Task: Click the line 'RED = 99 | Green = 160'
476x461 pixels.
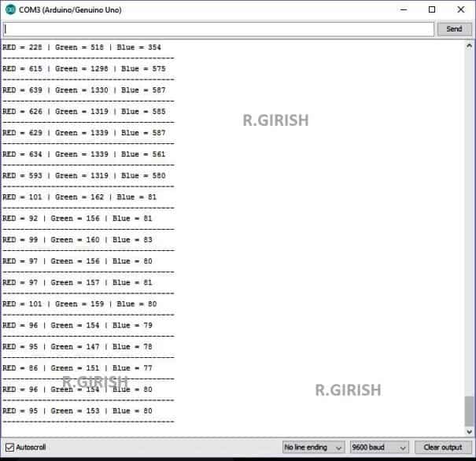Action: pos(77,240)
